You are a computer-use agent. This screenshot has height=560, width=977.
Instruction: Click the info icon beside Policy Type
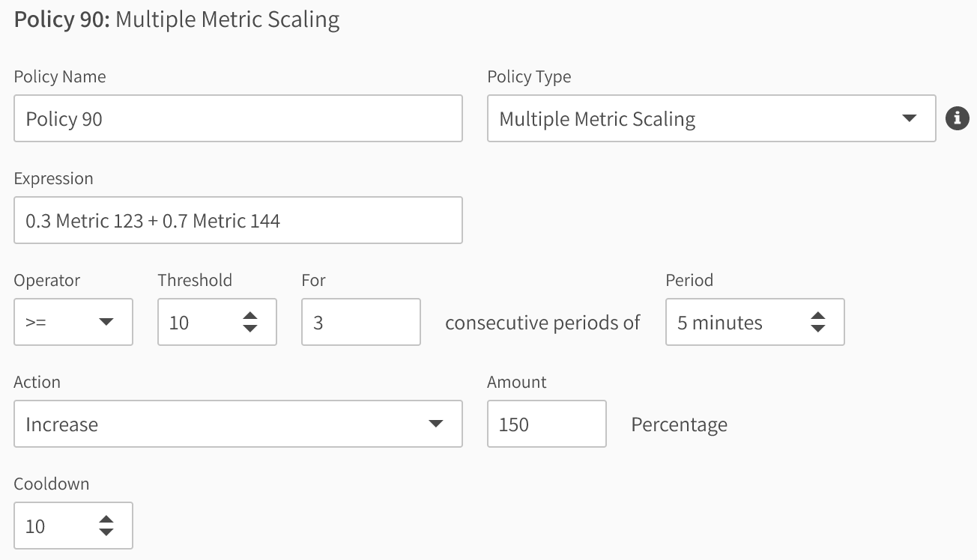tap(958, 118)
